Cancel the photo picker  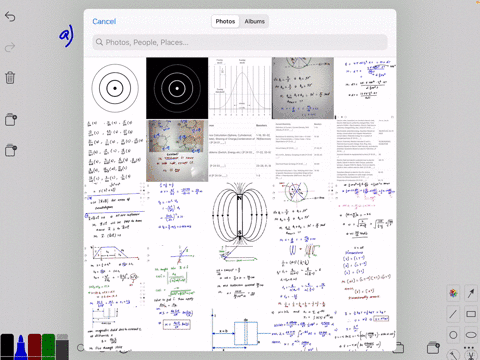click(x=104, y=21)
